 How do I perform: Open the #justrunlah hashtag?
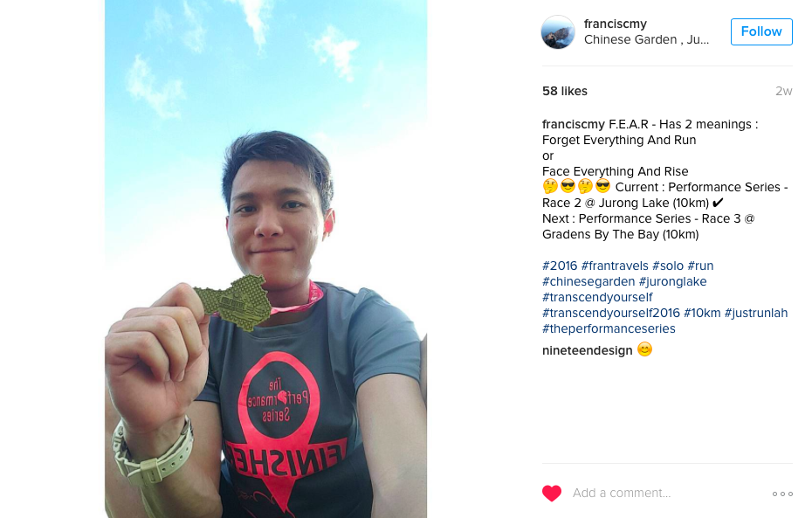(x=755, y=313)
